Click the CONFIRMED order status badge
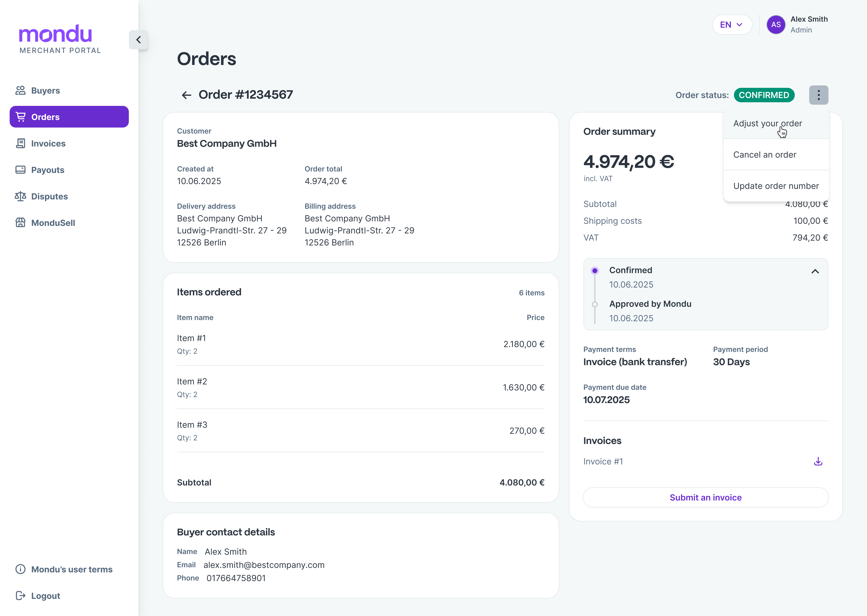The width and height of the screenshot is (867, 616). 764,95
